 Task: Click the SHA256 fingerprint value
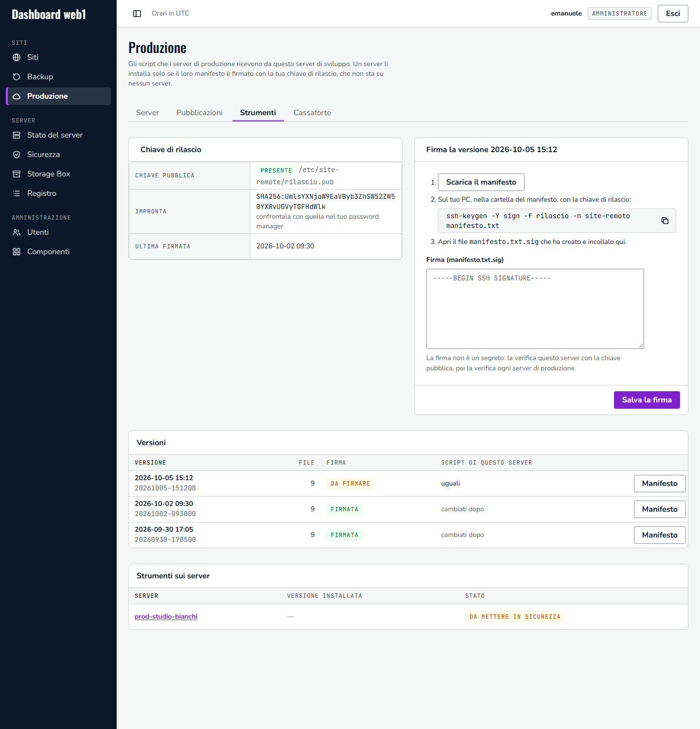[x=326, y=202]
